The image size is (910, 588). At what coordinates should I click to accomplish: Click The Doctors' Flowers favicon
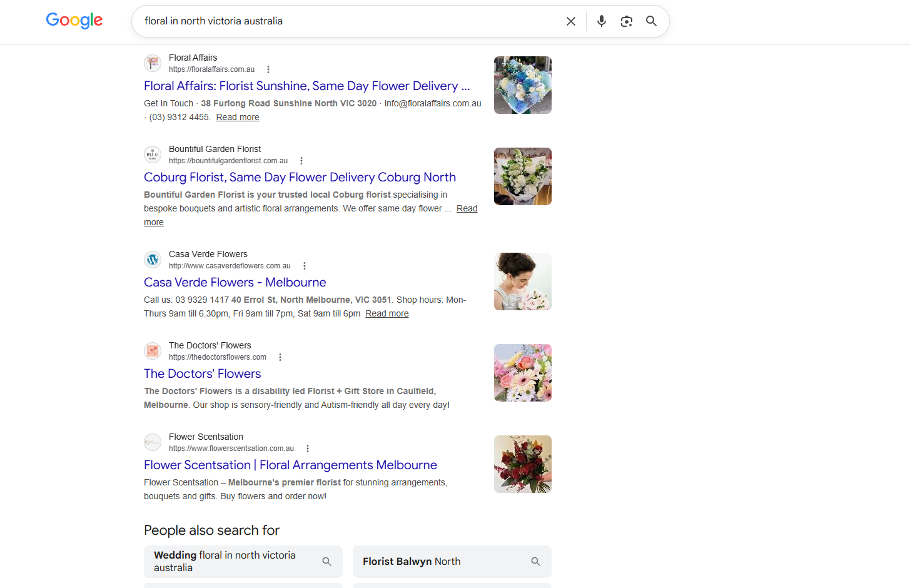[x=153, y=351]
